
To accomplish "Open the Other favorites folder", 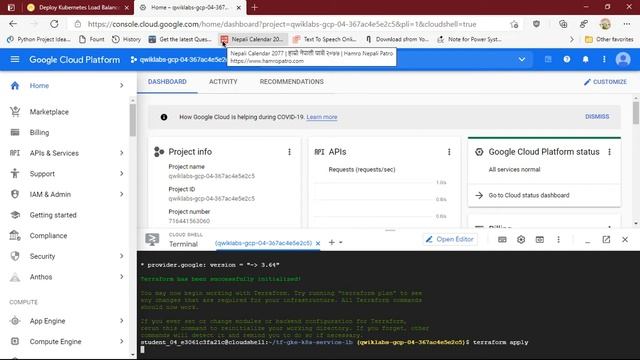I will [609, 39].
